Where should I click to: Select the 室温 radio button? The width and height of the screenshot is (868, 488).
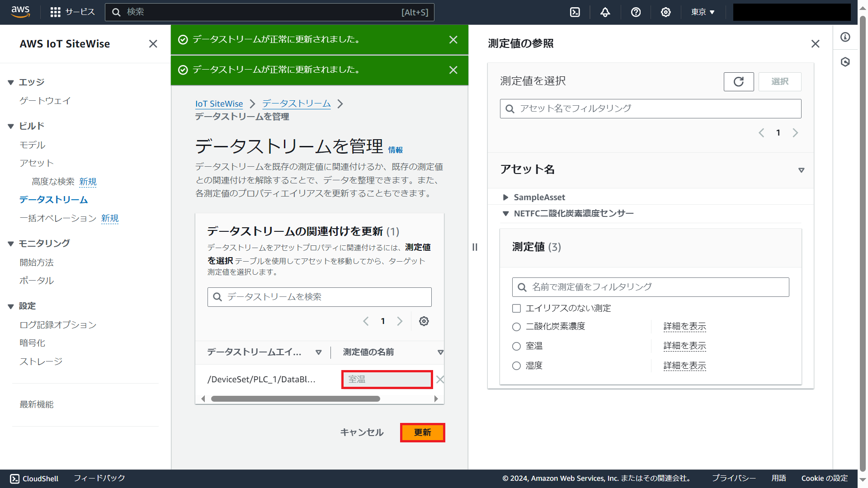516,346
